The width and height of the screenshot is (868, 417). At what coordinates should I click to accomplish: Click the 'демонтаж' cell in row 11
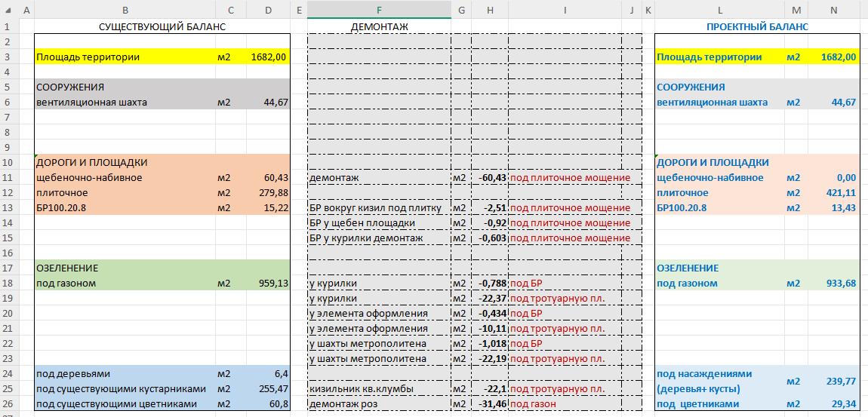coord(379,177)
